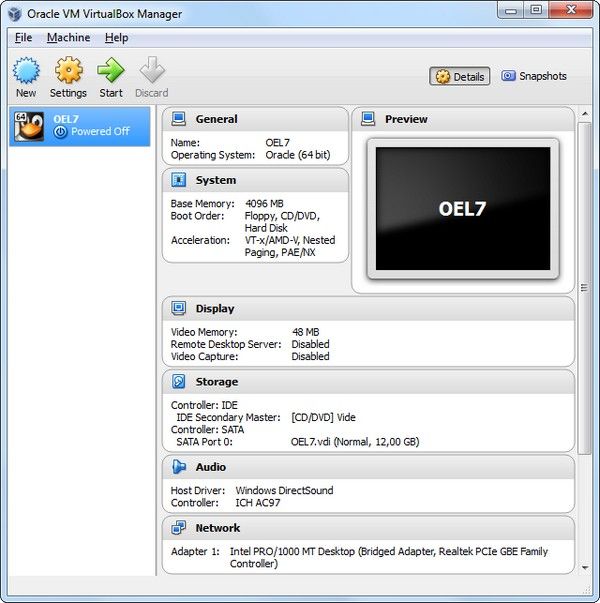
Task: Toggle the Details view button
Action: (460, 76)
